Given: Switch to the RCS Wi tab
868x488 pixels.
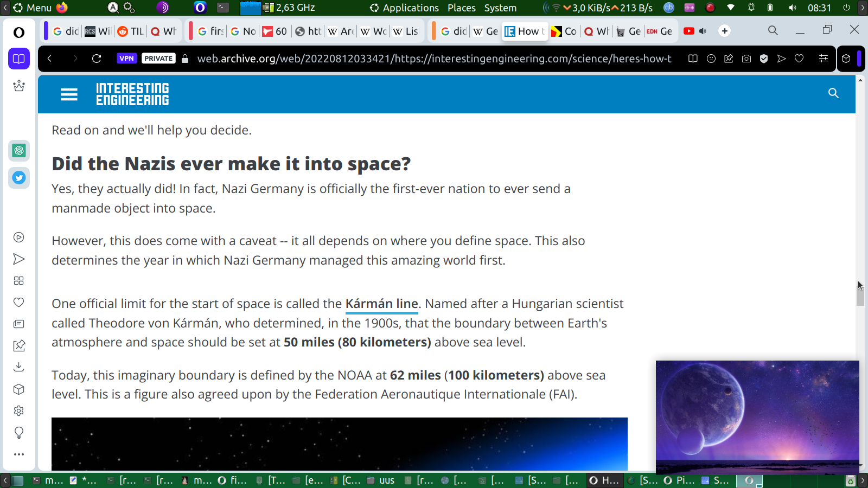Looking at the screenshot, I should [98, 31].
